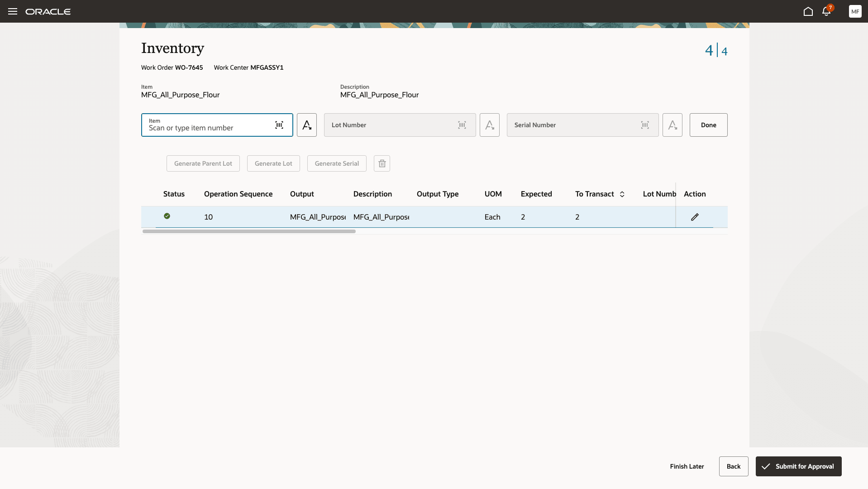
Task: Click Submit for Approval
Action: tap(798, 466)
